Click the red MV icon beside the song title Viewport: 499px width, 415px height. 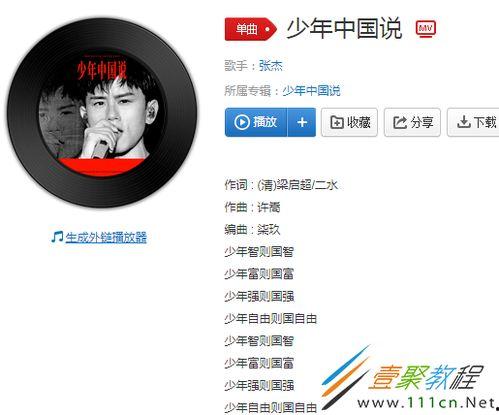click(426, 29)
